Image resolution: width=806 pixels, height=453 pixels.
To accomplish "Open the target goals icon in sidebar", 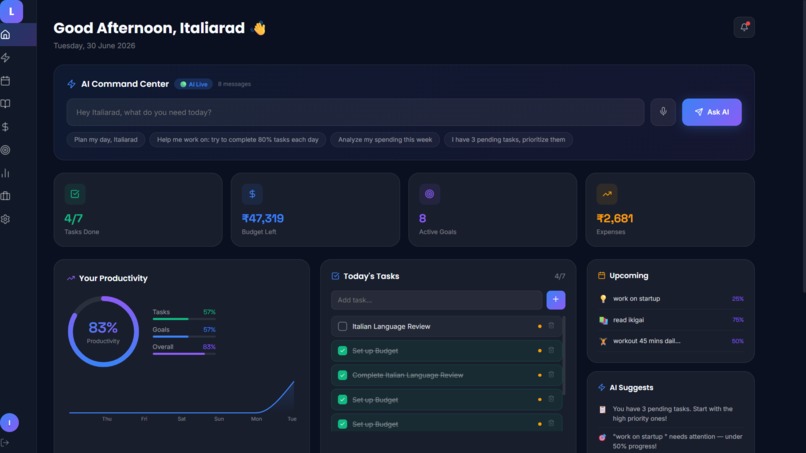I will [6, 150].
